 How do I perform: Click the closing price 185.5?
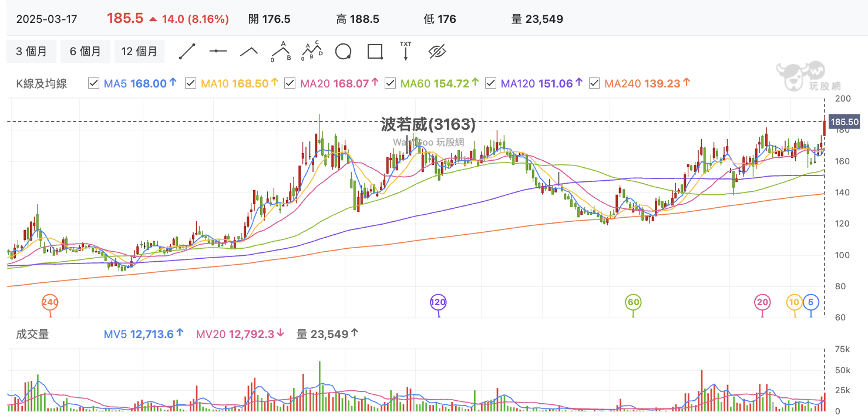click(125, 18)
